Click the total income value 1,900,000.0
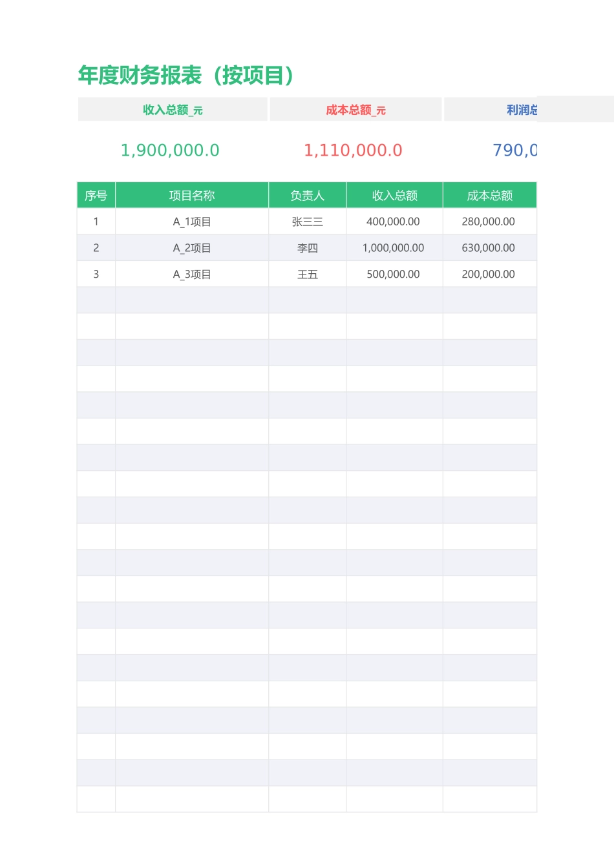Image resolution: width=614 pixels, height=868 pixels. (x=170, y=150)
